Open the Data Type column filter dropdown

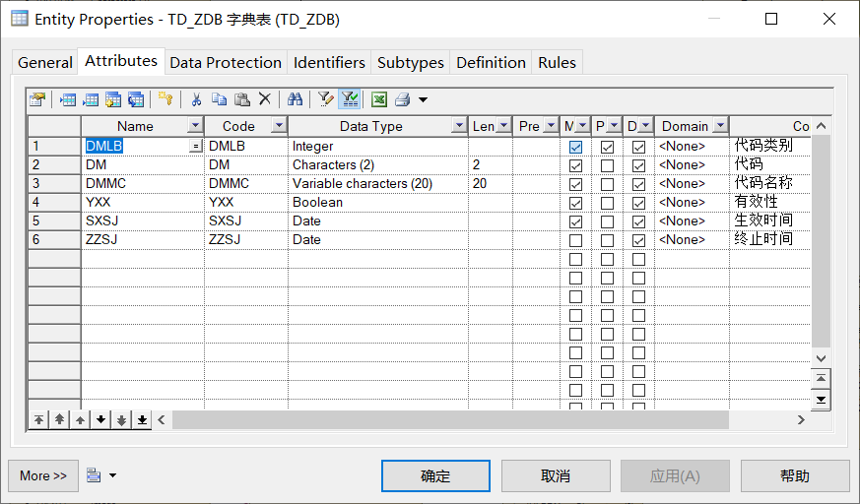[x=459, y=126]
